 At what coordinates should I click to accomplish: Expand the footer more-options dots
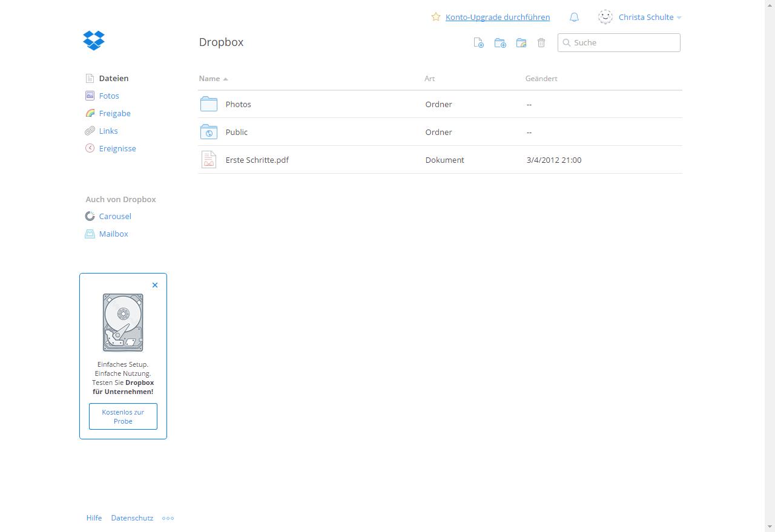pyautogui.click(x=168, y=518)
